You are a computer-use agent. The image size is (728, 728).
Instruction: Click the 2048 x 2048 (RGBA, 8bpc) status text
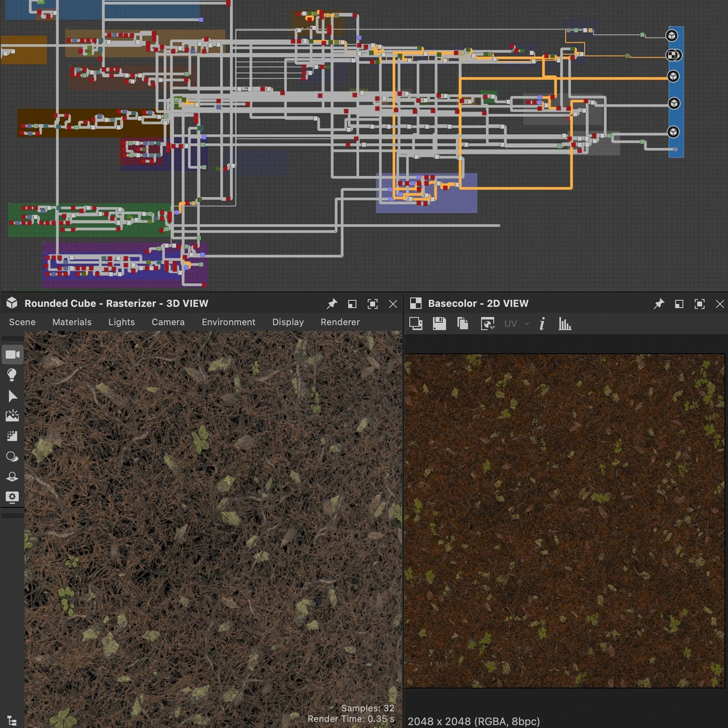[x=474, y=721]
